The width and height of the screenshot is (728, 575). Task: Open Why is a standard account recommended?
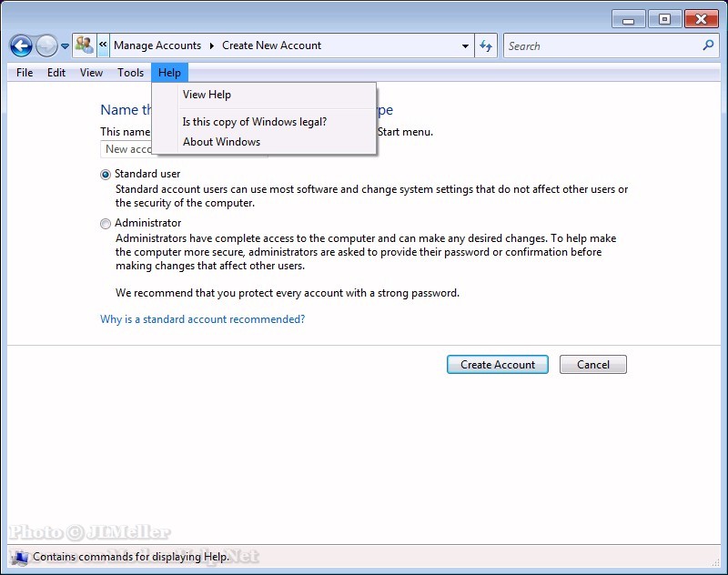tap(202, 319)
